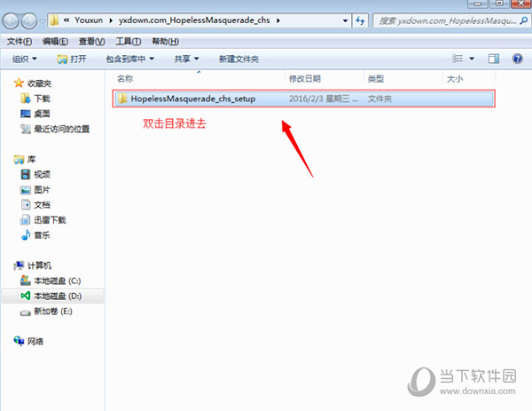The image size is (532, 411).
Task: Click the 文件夹 type cell
Action: coord(379,99)
